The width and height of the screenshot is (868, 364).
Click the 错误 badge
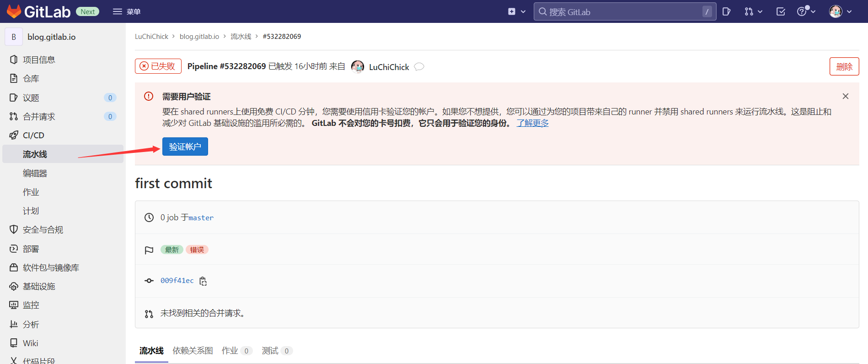[197, 250]
